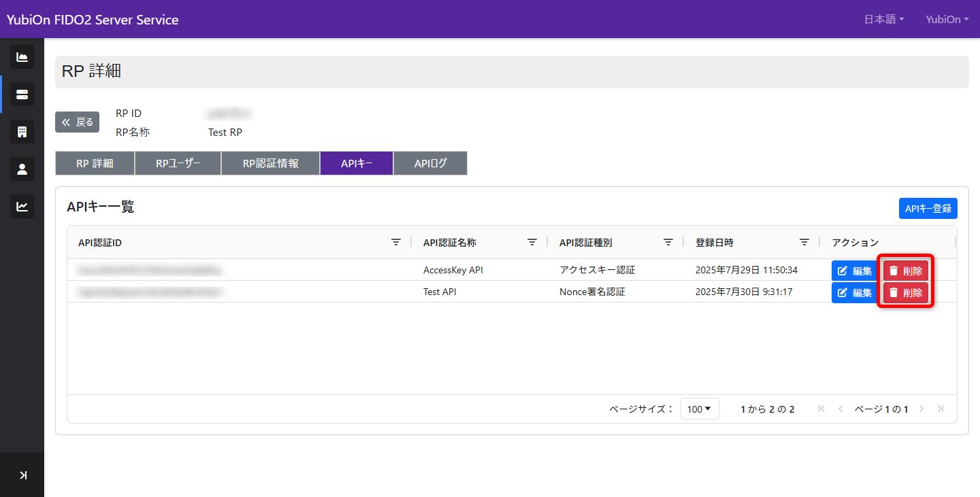980x497 pixels.
Task: Switch to the APIログ tab
Action: tap(430, 163)
